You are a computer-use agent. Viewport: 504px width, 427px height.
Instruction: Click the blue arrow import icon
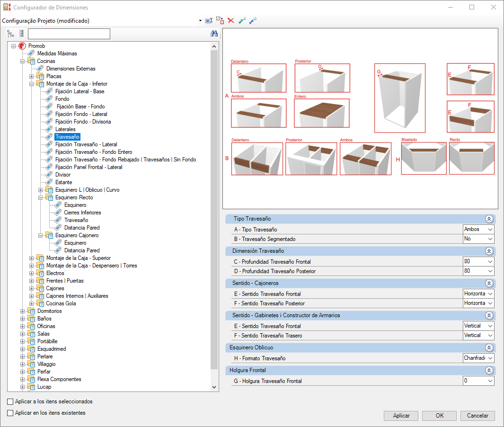point(253,20)
